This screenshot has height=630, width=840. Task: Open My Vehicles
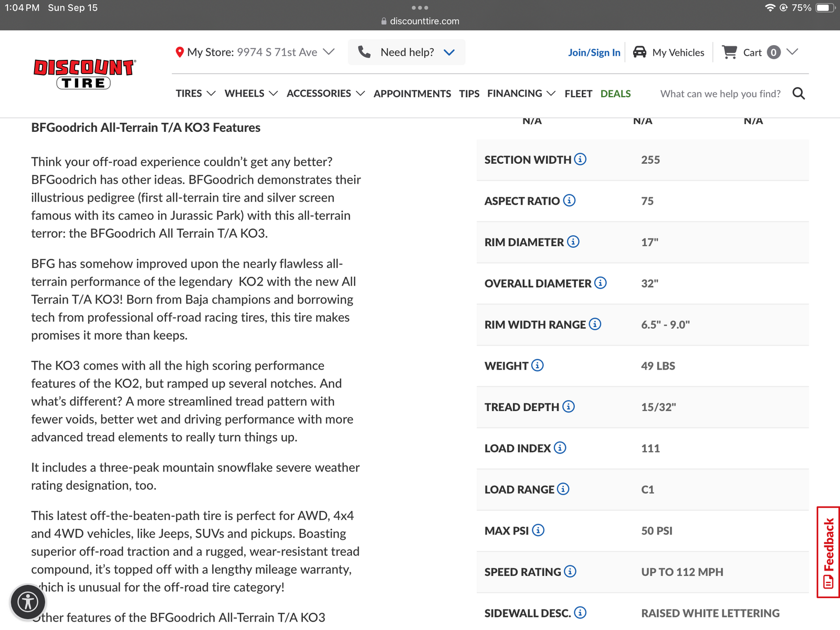668,52
